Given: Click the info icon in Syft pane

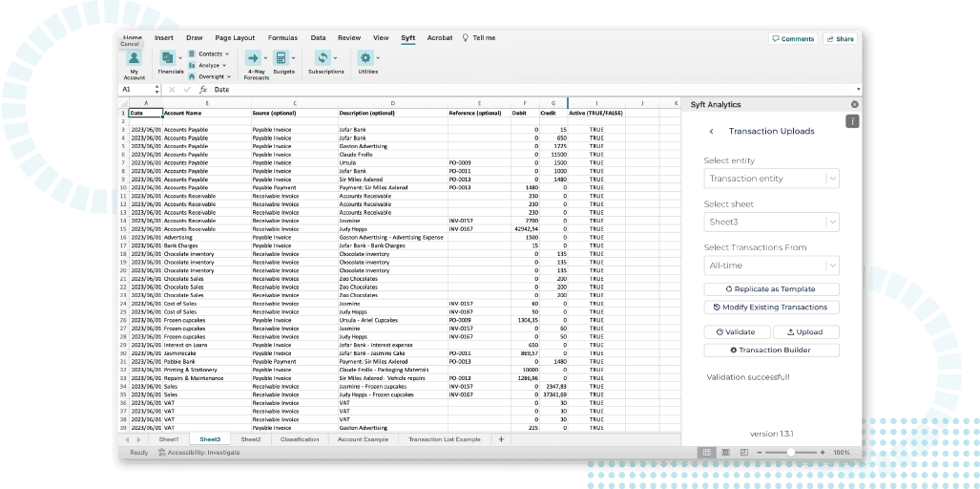Looking at the screenshot, I should (x=852, y=121).
